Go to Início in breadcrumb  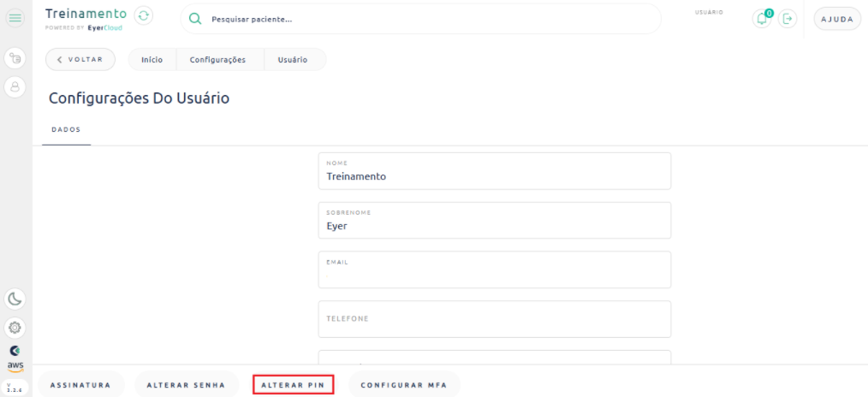(152, 60)
